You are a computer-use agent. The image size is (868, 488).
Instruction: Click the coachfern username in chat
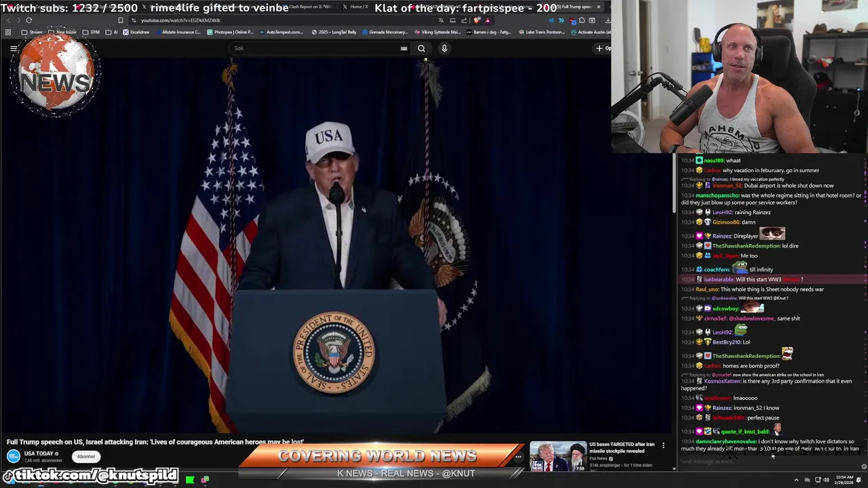tap(717, 270)
